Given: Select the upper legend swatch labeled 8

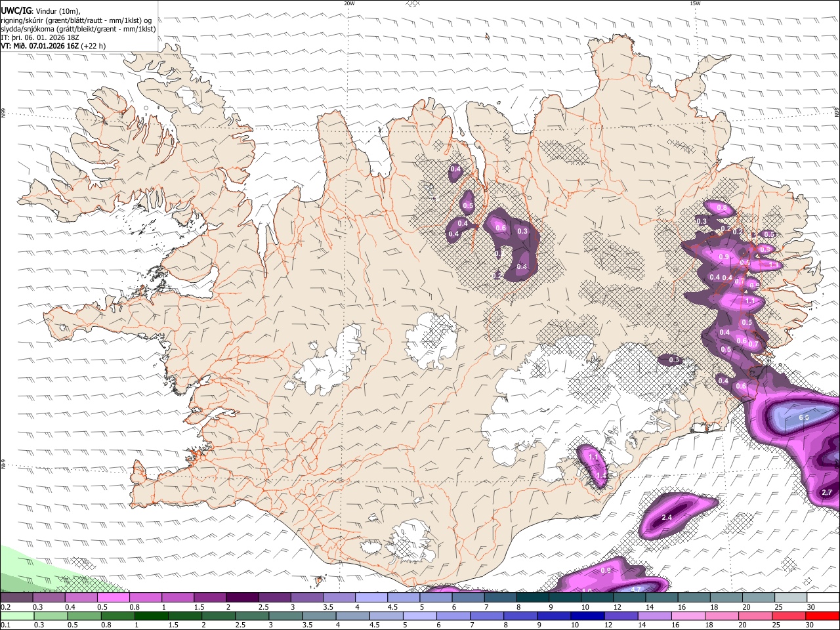Looking at the screenshot, I should (x=533, y=598).
